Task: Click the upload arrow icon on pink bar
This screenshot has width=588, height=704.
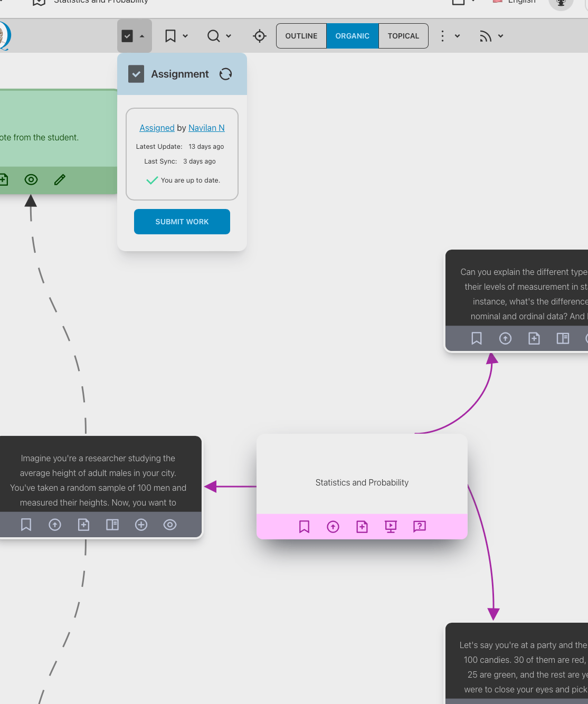Action: coord(333,526)
